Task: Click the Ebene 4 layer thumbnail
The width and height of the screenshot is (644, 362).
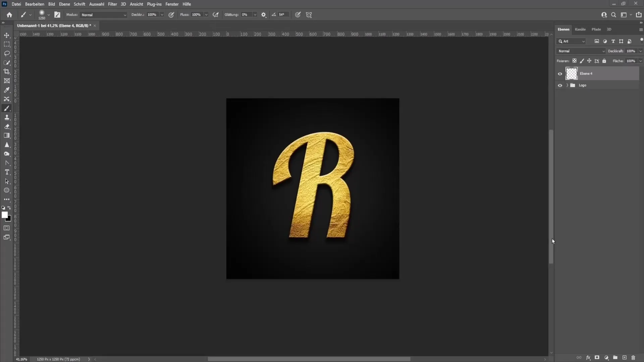Action: (572, 73)
